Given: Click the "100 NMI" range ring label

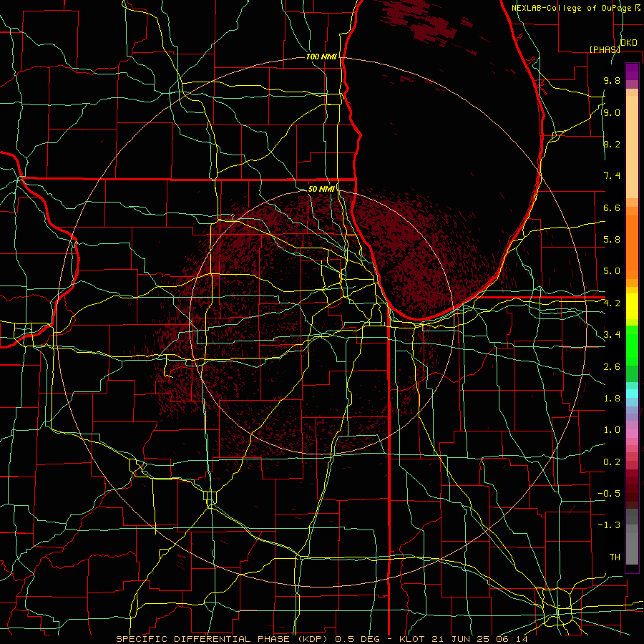Looking at the screenshot, I should point(321,57).
